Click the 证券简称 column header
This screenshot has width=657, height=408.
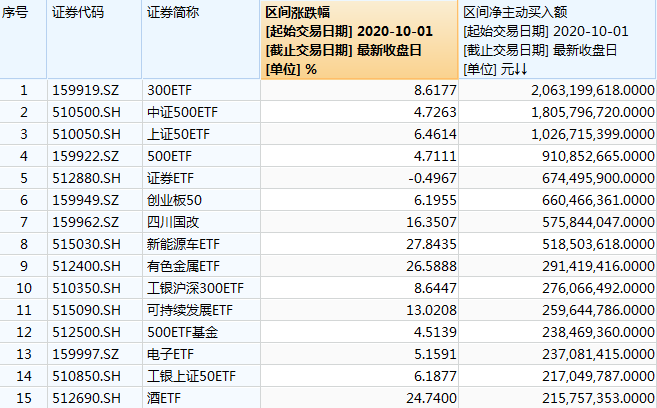(x=201, y=39)
